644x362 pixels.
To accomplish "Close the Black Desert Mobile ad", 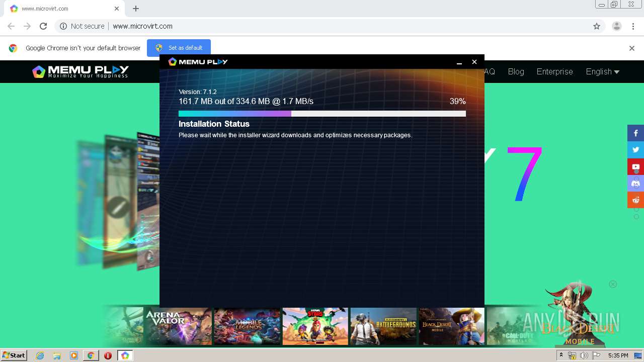I will pyautogui.click(x=613, y=284).
